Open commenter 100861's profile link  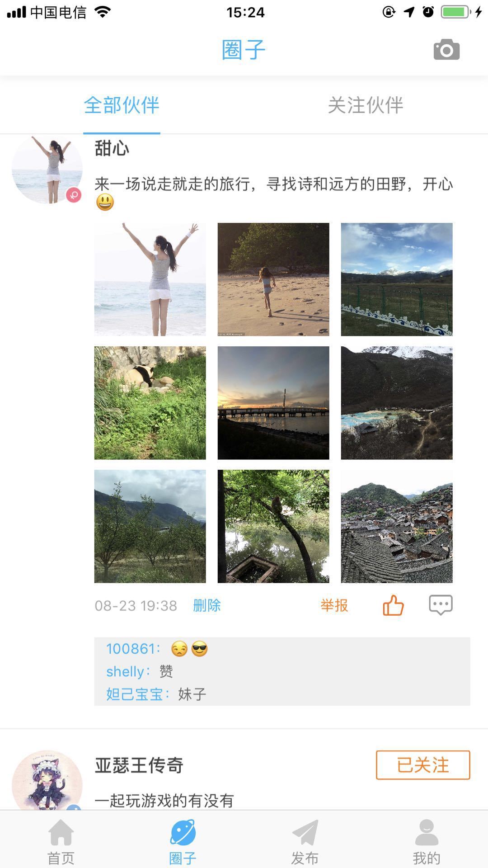pos(132,649)
